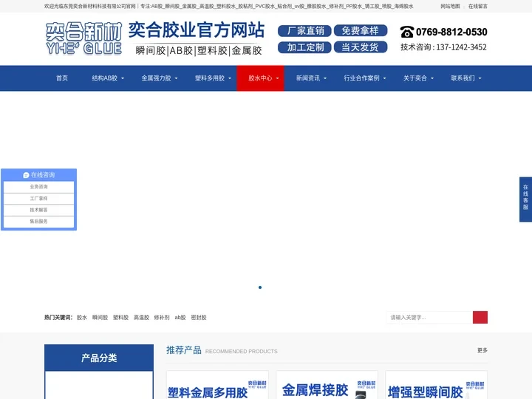Open the 增强型瞬间胶 product thumbnail

437,385
